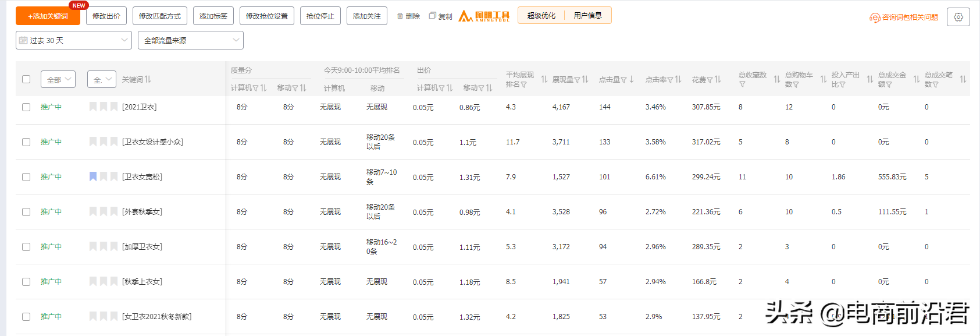Click rank text 移动16~20条
The image size is (980, 336).
coord(382,247)
